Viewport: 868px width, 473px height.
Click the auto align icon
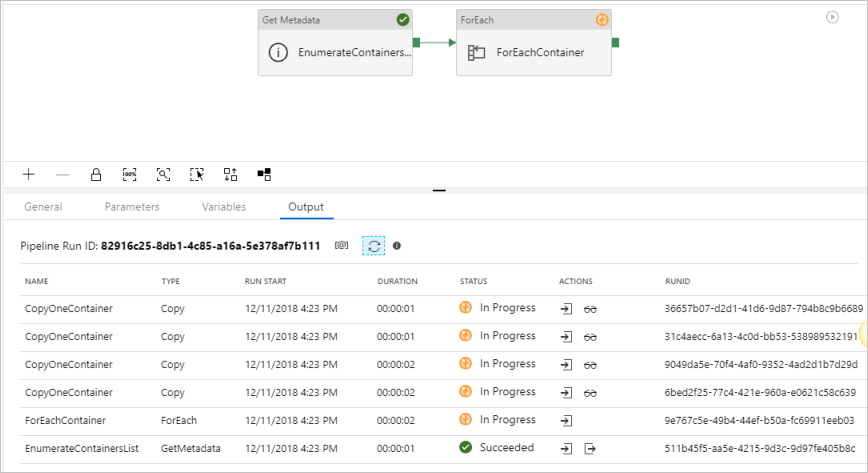(x=230, y=174)
